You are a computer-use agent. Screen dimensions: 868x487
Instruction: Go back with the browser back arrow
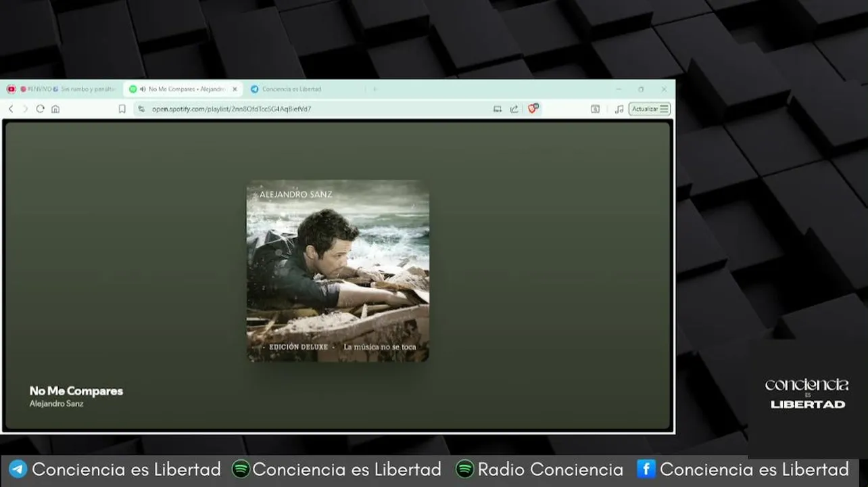tap(11, 109)
